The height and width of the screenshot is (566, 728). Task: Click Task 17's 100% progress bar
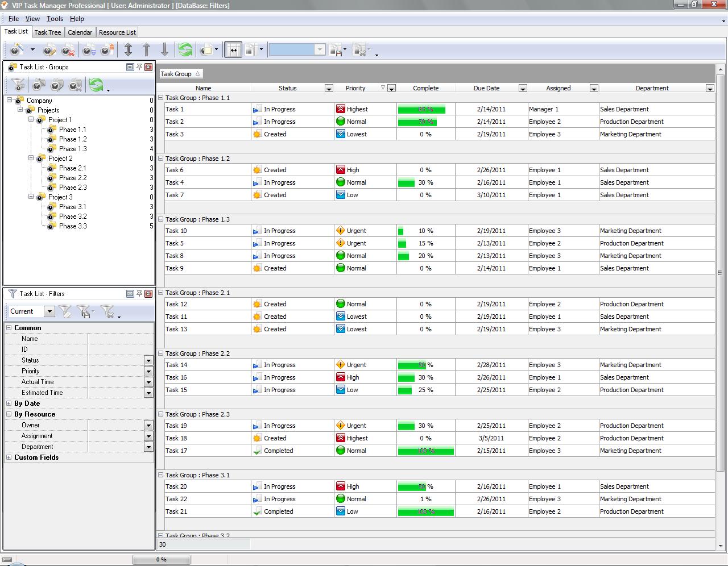[x=425, y=451]
